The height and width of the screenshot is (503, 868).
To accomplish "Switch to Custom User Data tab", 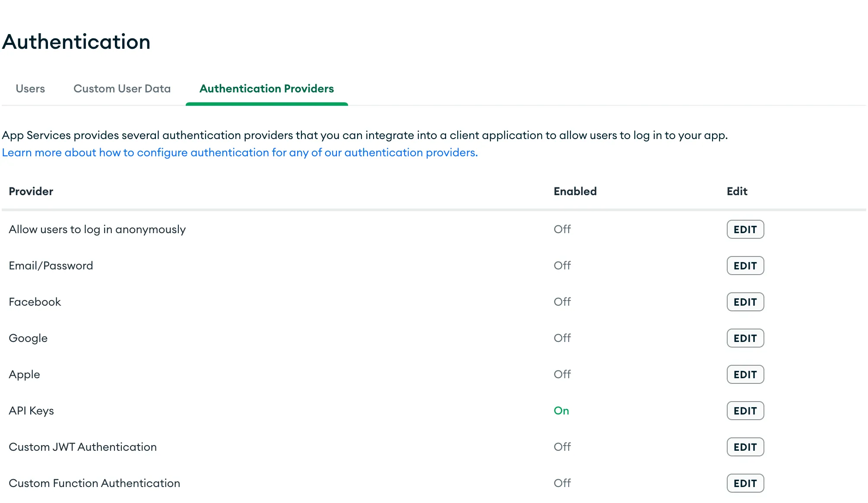I will click(x=122, y=89).
